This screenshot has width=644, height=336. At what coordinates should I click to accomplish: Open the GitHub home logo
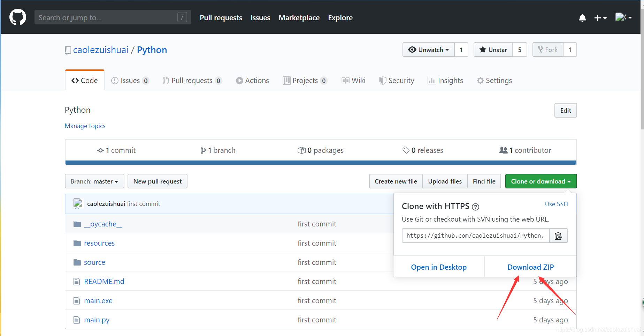pos(17,17)
